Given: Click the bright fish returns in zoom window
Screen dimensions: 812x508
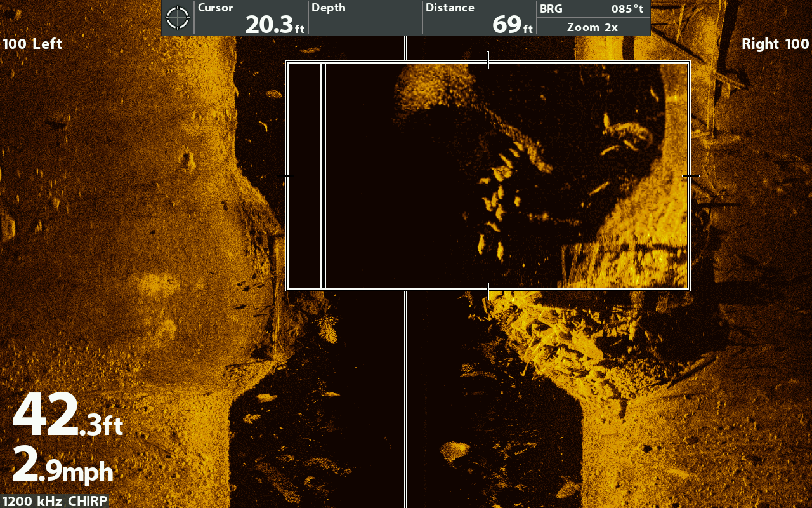Looking at the screenshot, I should (x=498, y=190).
